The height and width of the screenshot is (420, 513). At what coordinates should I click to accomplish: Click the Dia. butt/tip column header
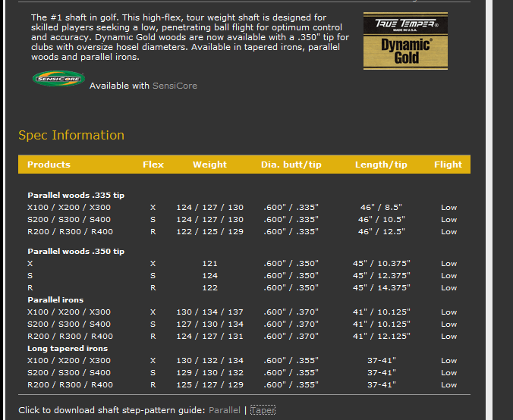[291, 165]
